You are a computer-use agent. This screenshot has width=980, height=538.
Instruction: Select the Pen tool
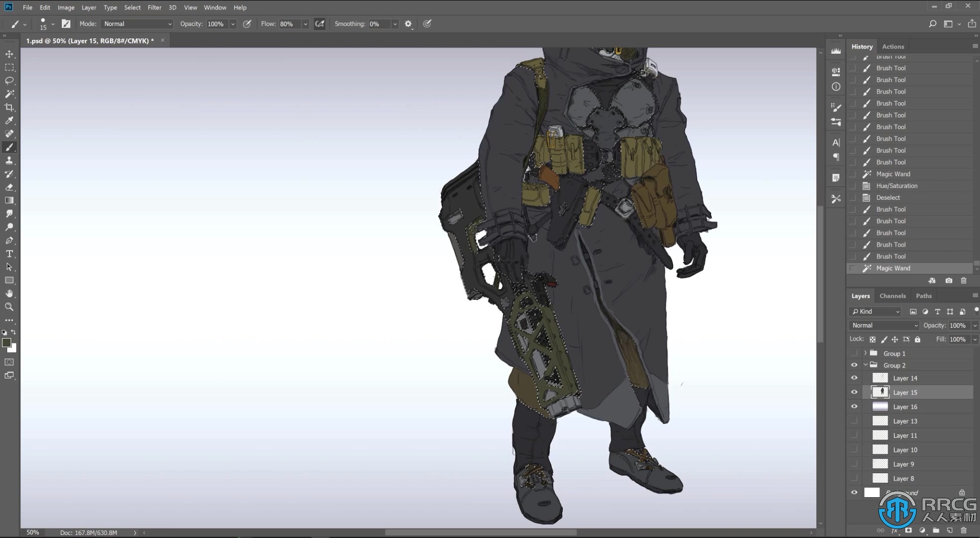tap(9, 241)
